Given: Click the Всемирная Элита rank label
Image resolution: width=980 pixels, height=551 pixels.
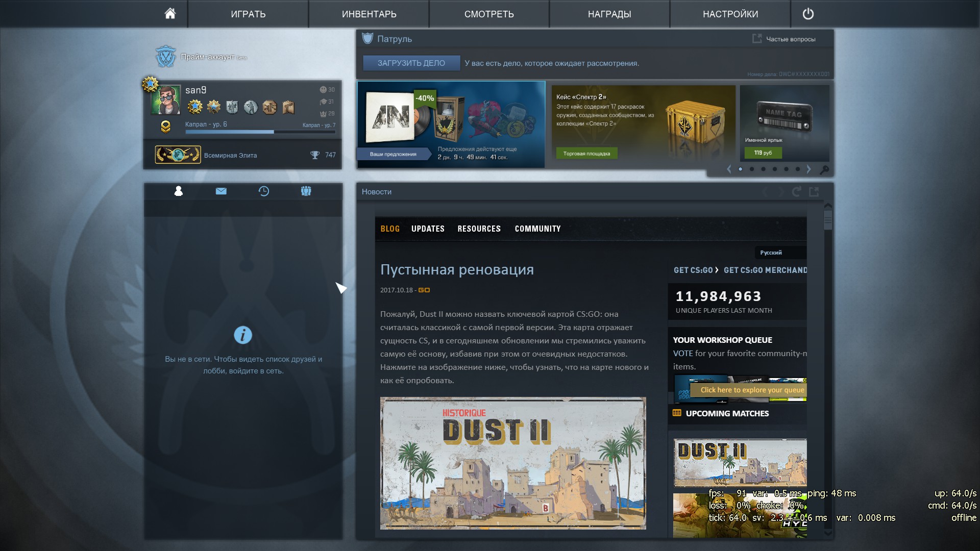Looking at the screenshot, I should (x=230, y=155).
